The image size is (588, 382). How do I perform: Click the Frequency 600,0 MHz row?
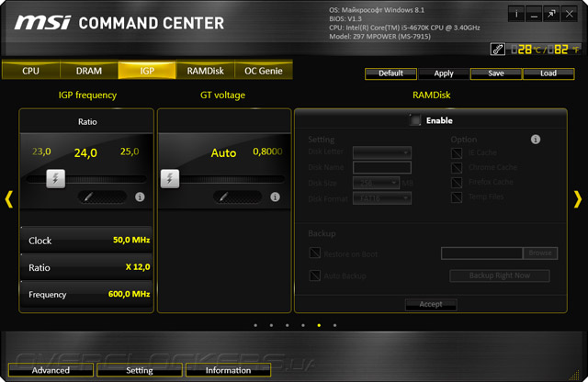click(x=86, y=294)
